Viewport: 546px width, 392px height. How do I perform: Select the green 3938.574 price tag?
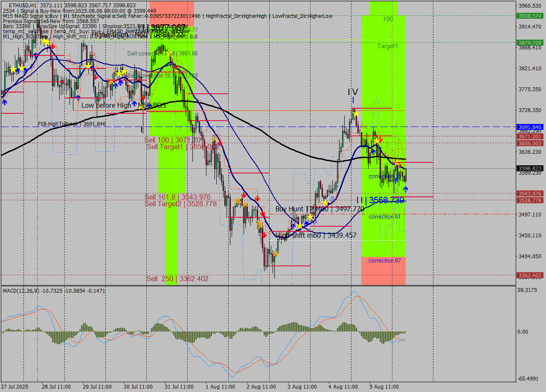point(529,16)
